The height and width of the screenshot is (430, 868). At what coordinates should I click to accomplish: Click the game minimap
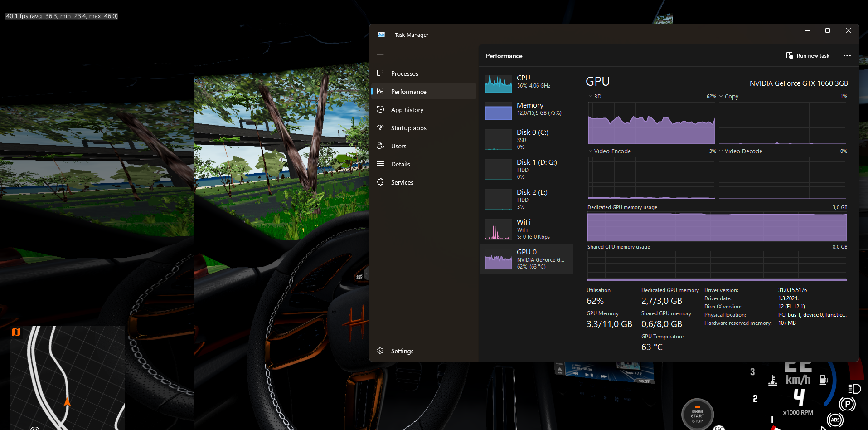coord(67,378)
